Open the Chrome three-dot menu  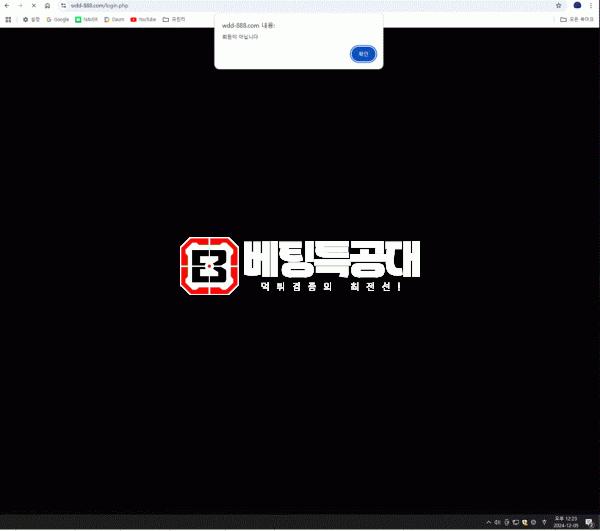(591, 5)
